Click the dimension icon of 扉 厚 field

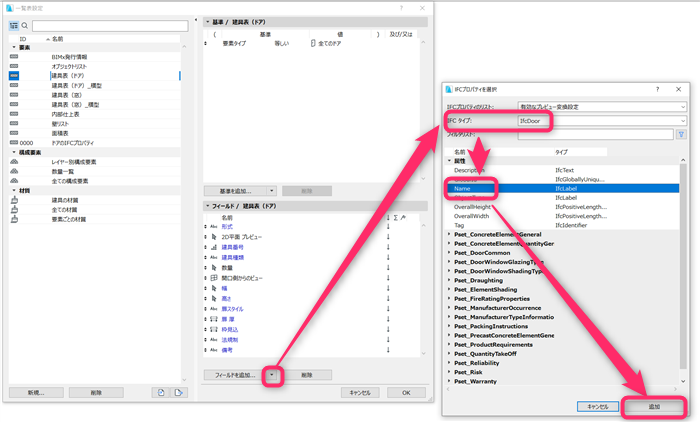(214, 319)
